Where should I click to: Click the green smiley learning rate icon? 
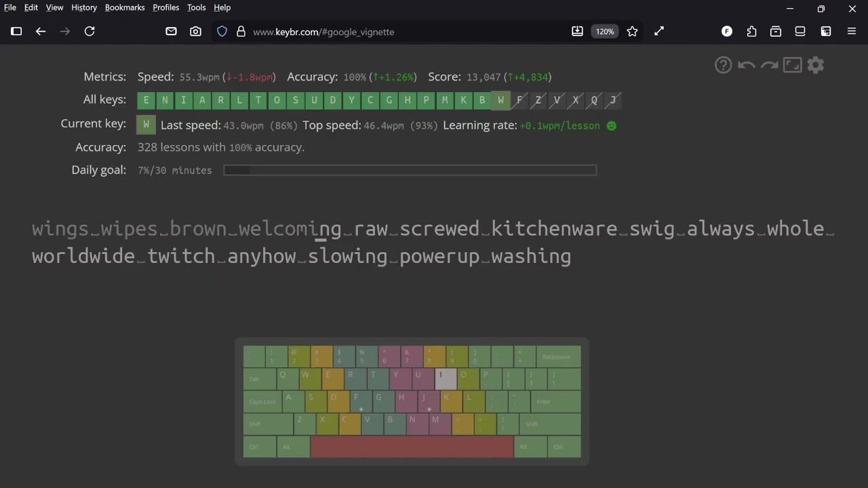click(612, 125)
